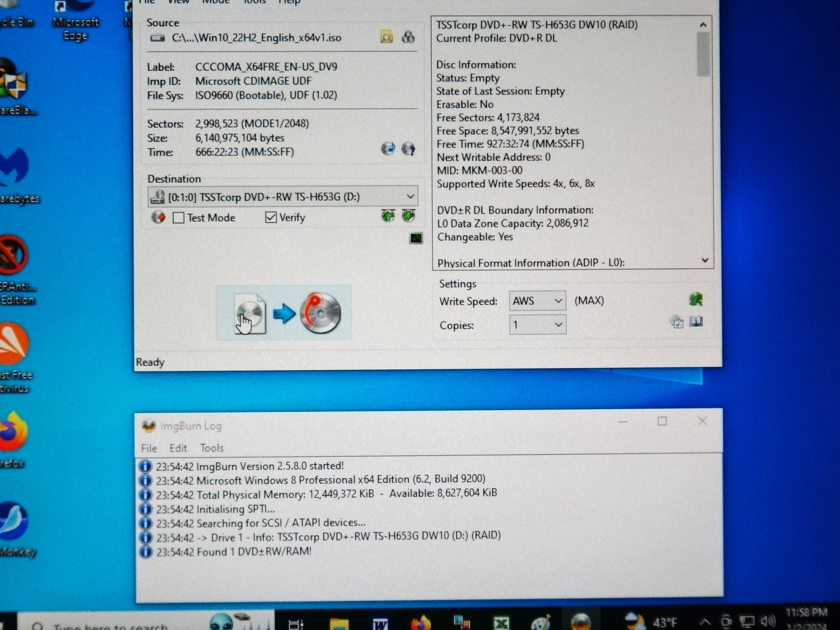Image resolution: width=840 pixels, height=630 pixels.
Task: Click the erase disc icon left of Test Mode
Action: click(158, 217)
